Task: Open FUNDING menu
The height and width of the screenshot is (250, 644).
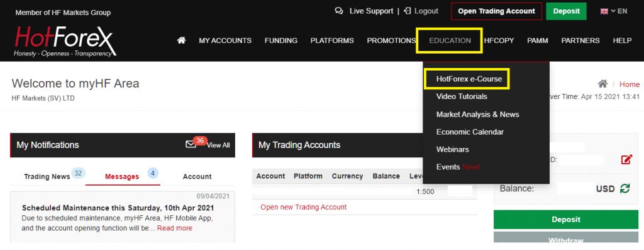Action: 281,41
